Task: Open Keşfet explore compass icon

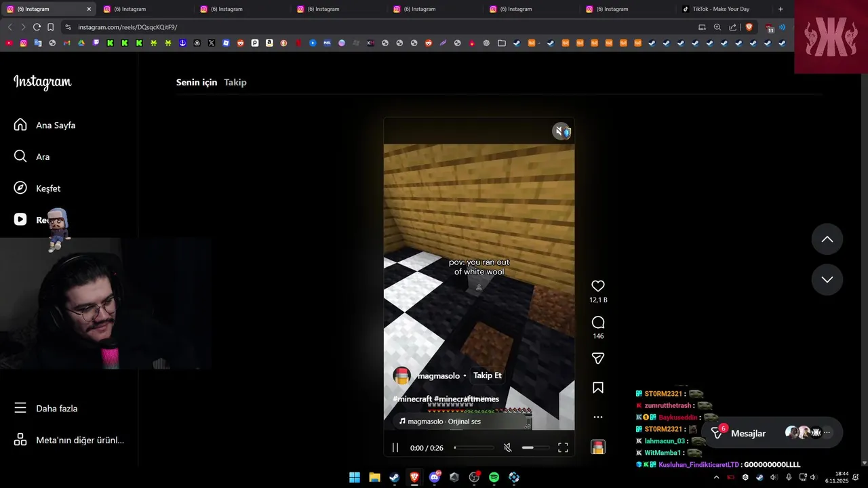Action: pyautogui.click(x=20, y=188)
